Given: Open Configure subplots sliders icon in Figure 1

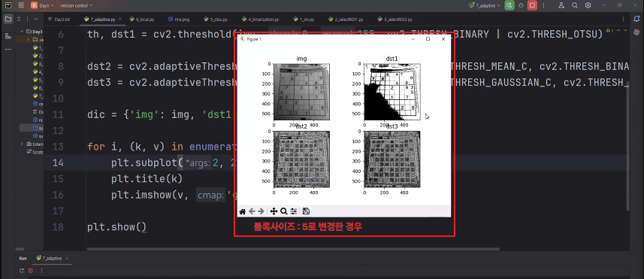Looking at the screenshot, I should 293,211.
